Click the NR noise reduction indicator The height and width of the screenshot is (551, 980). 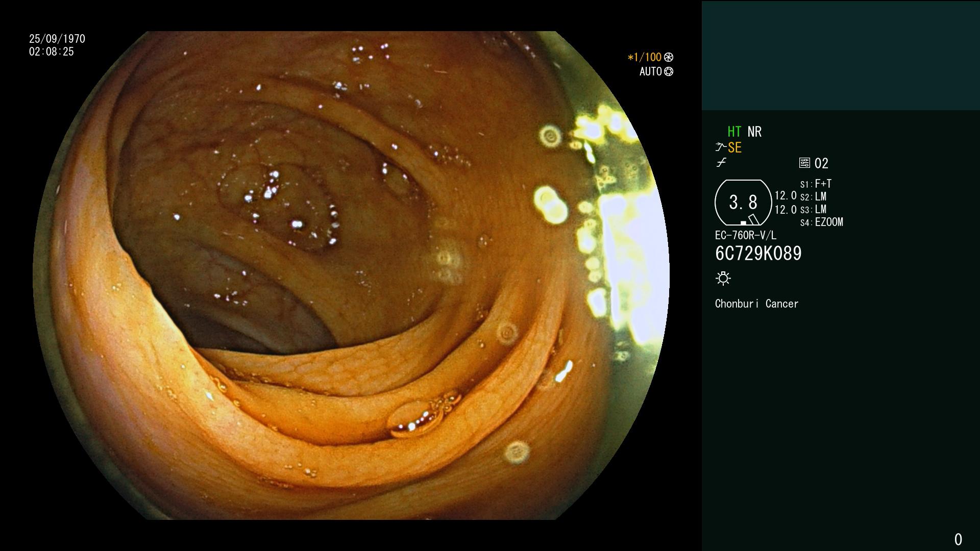pos(754,132)
